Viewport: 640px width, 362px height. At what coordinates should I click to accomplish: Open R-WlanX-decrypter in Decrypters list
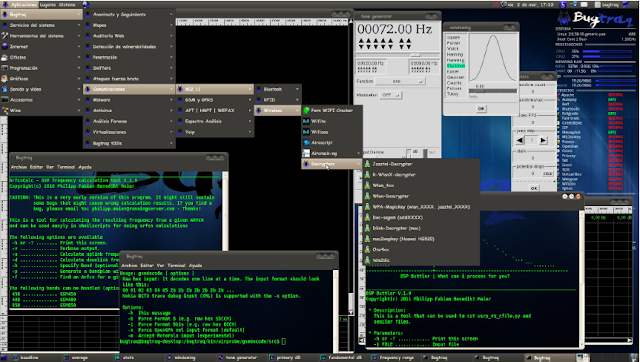(420, 175)
